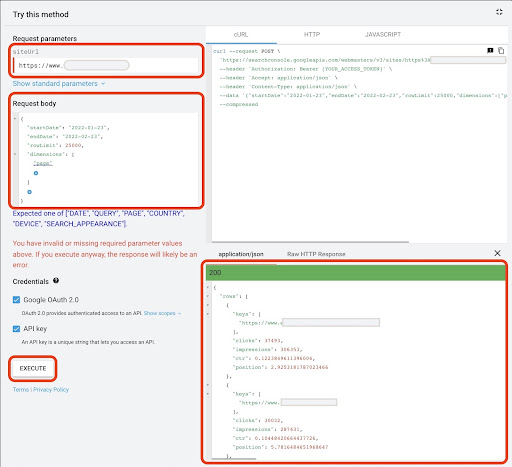Click the 200 status bar in response
The height and width of the screenshot is (467, 512).
coord(356,273)
